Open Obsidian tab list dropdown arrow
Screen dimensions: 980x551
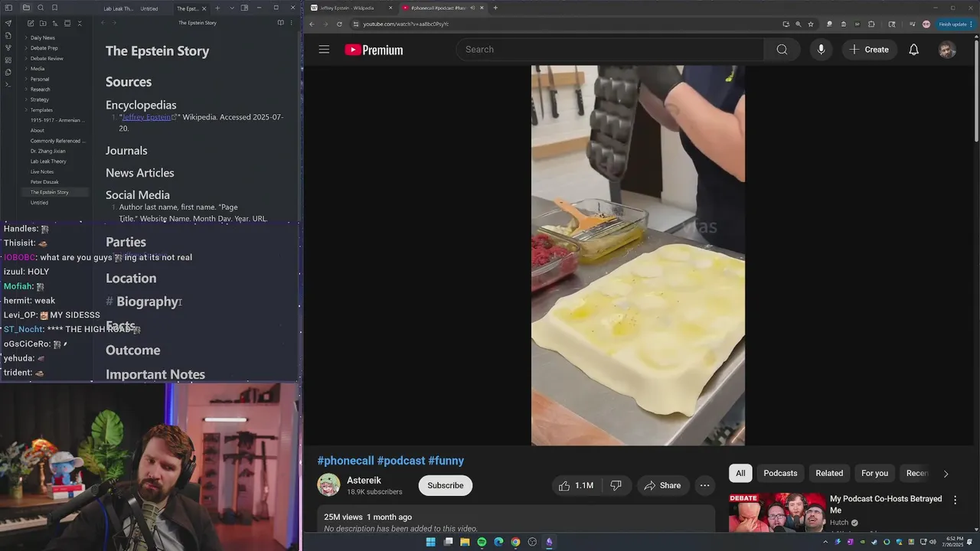click(232, 8)
